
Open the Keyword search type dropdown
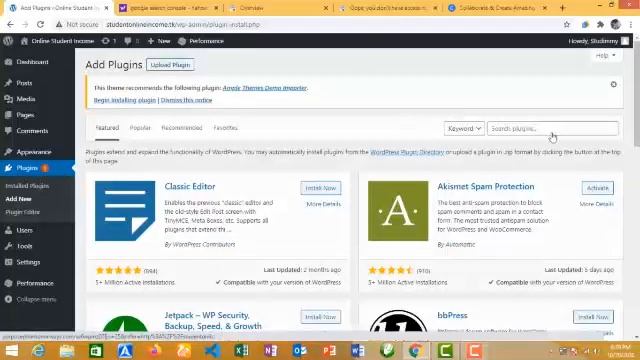[x=464, y=129]
